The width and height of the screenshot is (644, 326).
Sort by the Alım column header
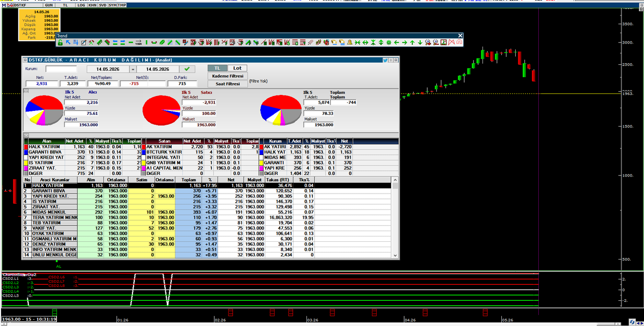(91, 180)
